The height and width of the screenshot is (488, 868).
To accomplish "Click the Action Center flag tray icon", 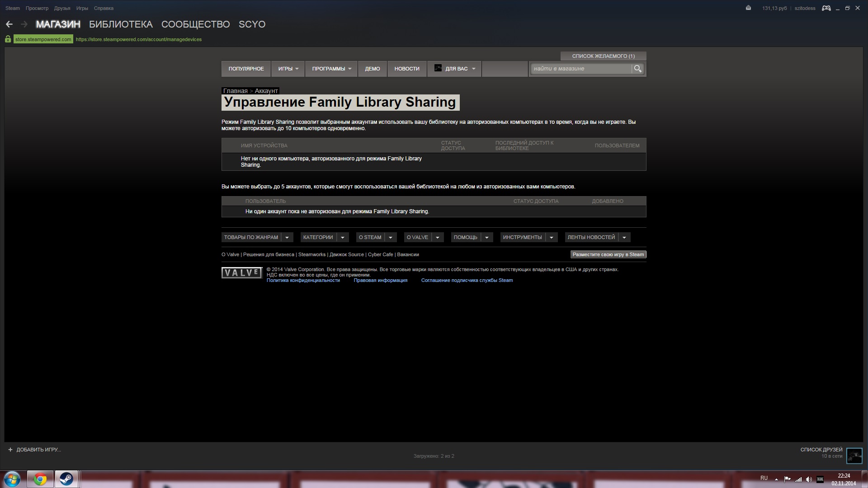I will coord(787,479).
